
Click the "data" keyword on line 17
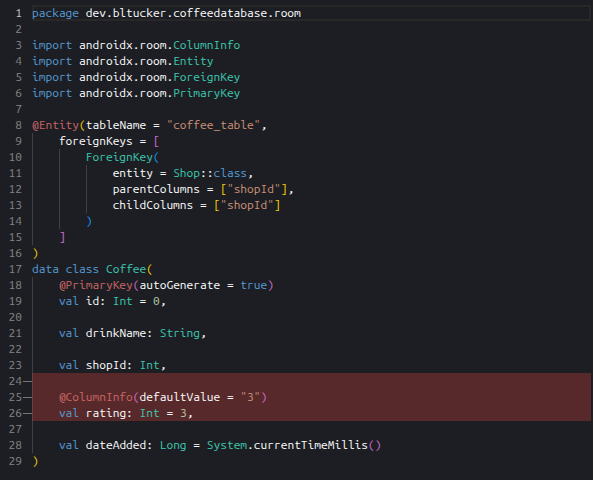pos(45,269)
